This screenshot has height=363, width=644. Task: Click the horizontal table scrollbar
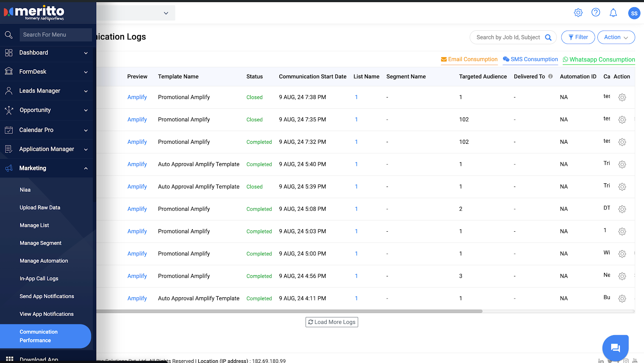pyautogui.click(x=289, y=311)
